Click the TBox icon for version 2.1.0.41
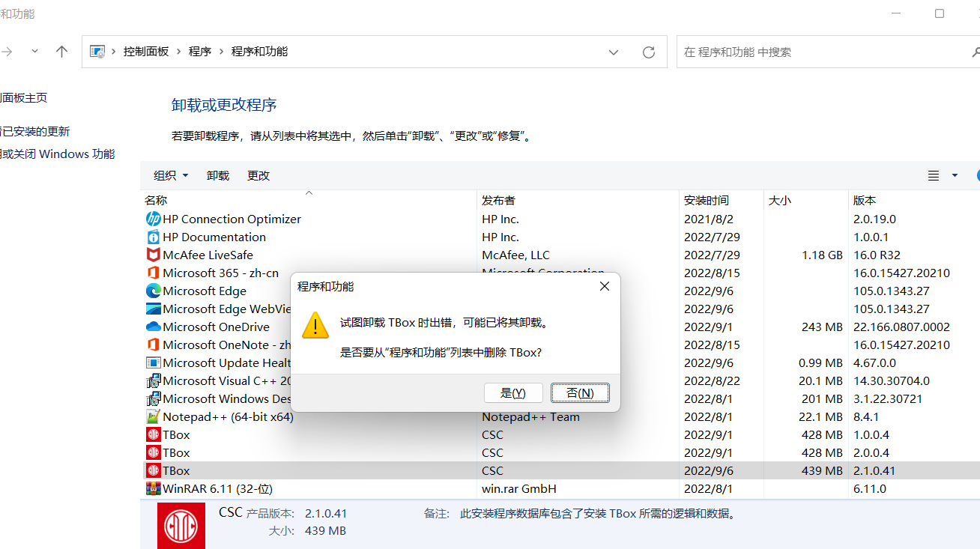The height and width of the screenshot is (549, 980). click(154, 471)
